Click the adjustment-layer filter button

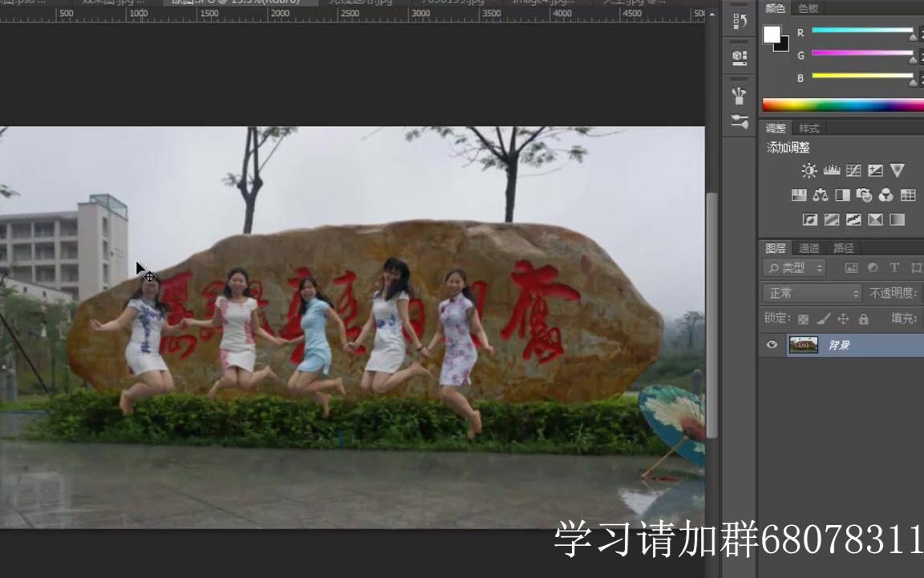pos(873,268)
